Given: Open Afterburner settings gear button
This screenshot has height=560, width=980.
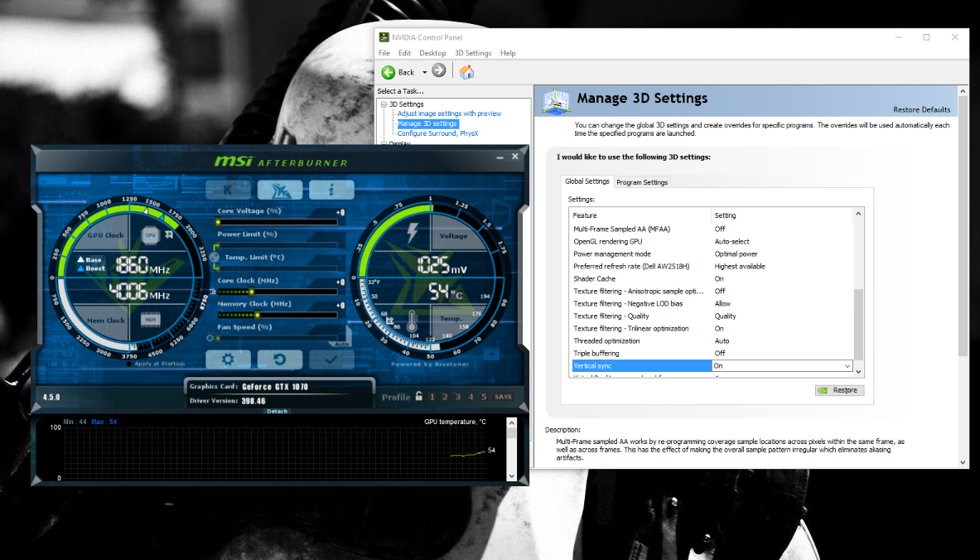Looking at the screenshot, I should click(228, 360).
